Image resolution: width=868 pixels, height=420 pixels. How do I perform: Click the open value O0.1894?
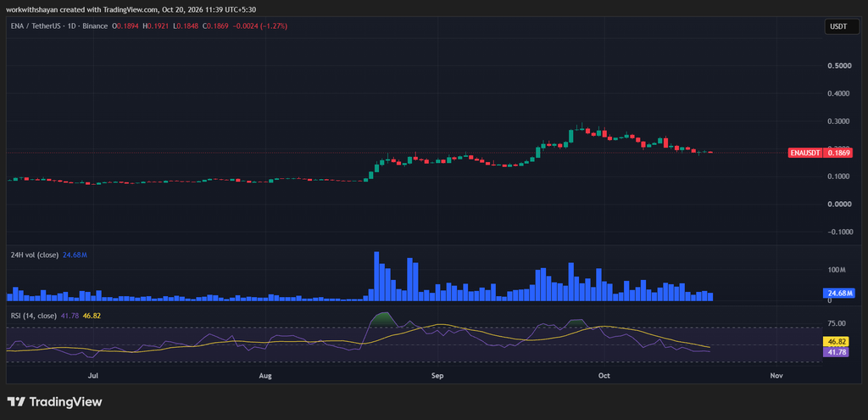click(x=125, y=26)
